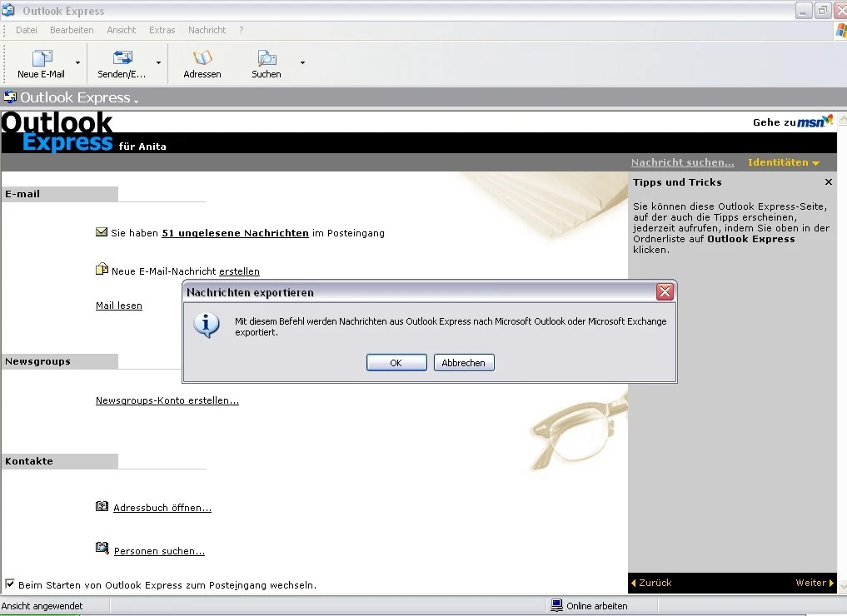Click the 'Kontakte' section heading
The height and width of the screenshot is (616, 847).
click(29, 461)
